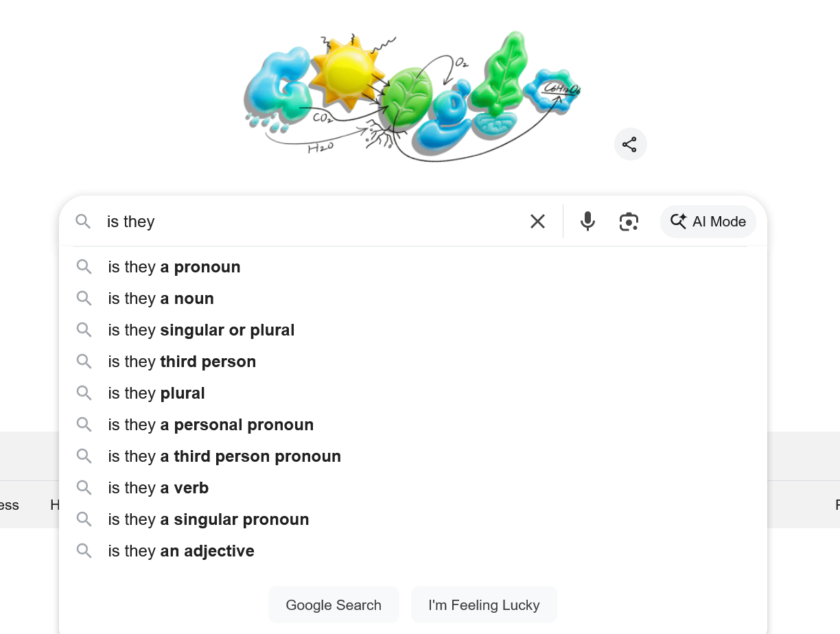Pick the "is they a verb" suggestion

point(159,488)
